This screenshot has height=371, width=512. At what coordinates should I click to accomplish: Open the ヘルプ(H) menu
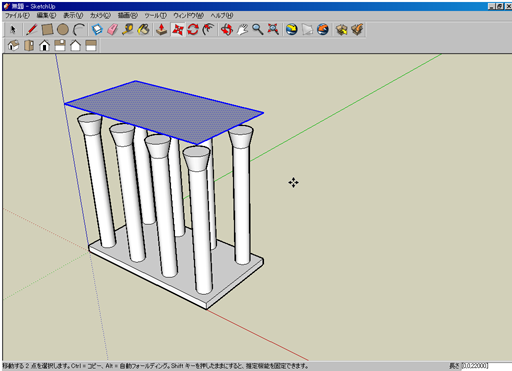(x=222, y=16)
